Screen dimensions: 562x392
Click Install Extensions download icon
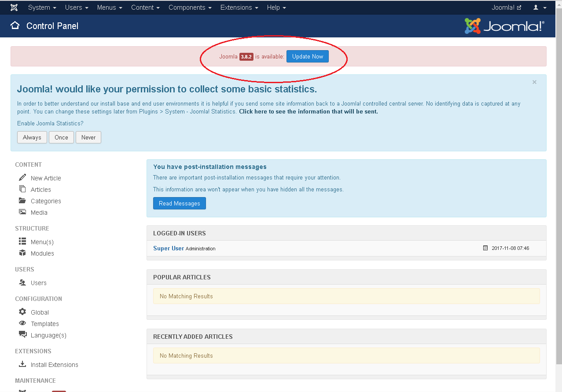pos(22,364)
